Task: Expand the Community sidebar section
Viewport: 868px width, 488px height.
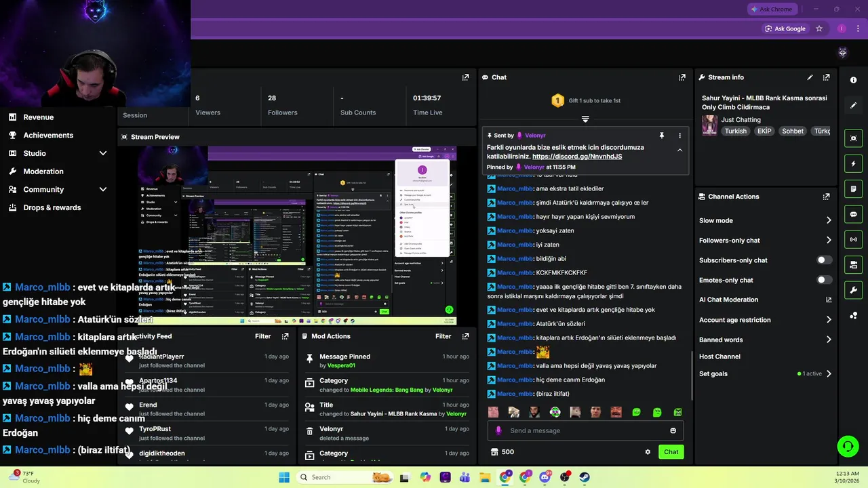Action: click(x=103, y=190)
